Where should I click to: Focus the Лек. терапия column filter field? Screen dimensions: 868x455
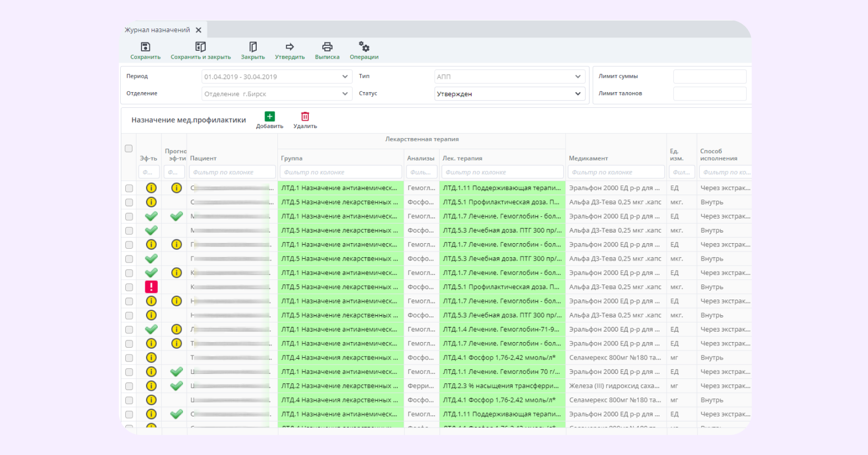pos(502,172)
